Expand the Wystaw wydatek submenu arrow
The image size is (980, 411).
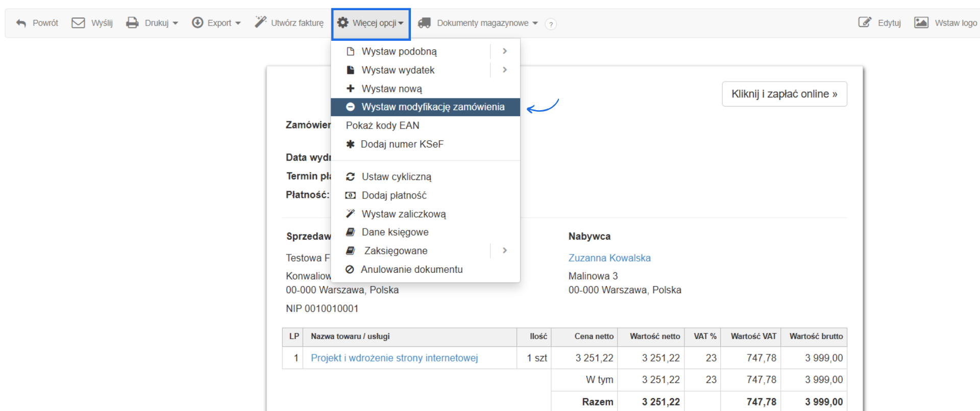click(504, 70)
